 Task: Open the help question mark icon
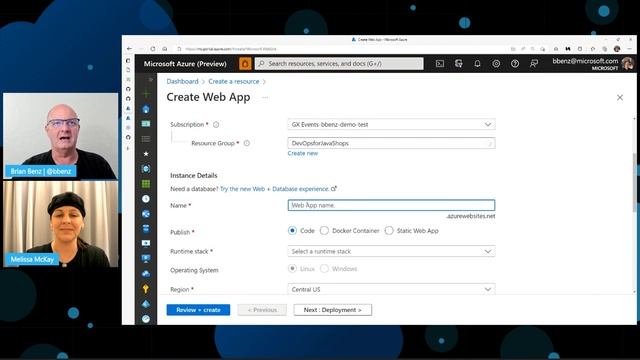515,64
